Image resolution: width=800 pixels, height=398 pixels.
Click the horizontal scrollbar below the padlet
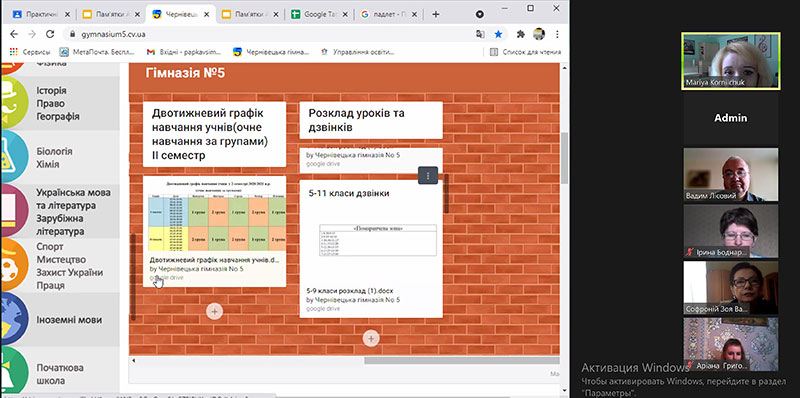[x=461, y=360]
